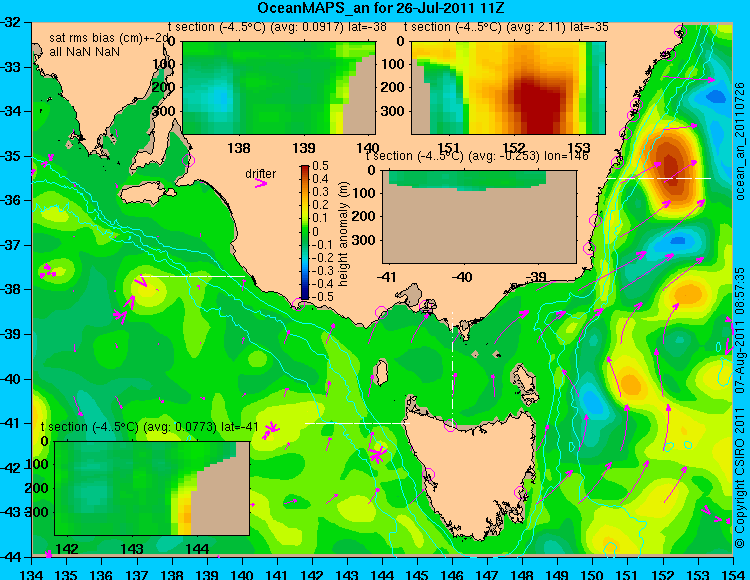Open the lat=-41 temperature section inset plot
The image size is (750, 580).
tap(152, 488)
